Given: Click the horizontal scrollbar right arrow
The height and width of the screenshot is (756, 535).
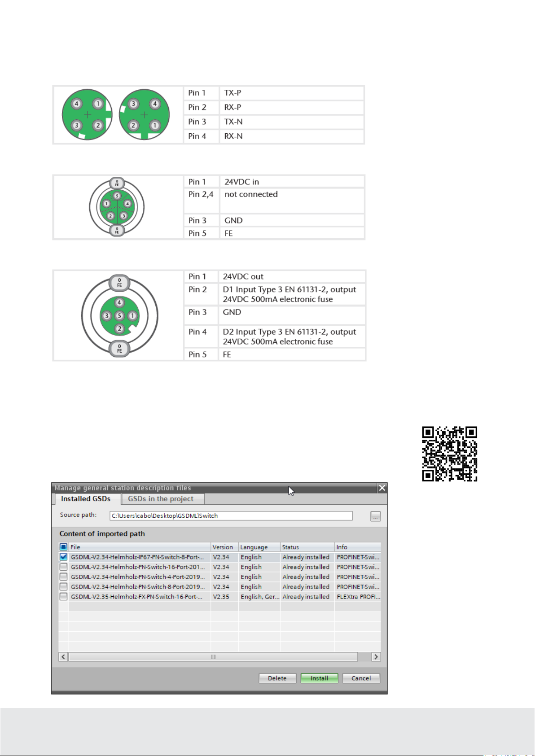Looking at the screenshot, I should coord(376,657).
